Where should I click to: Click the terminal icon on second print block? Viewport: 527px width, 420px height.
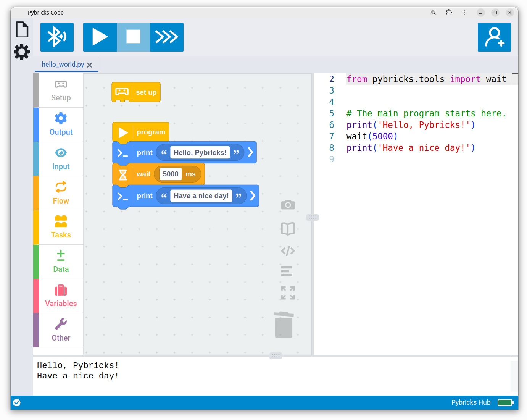click(x=122, y=197)
